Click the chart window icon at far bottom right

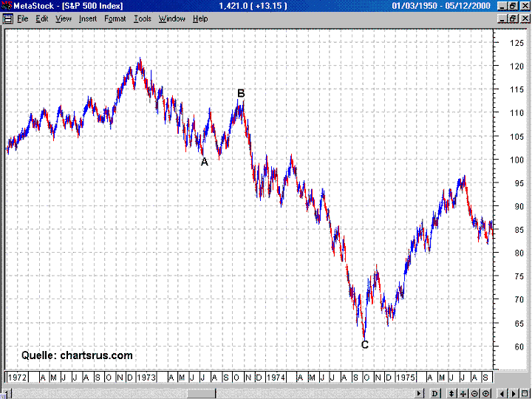point(525,393)
